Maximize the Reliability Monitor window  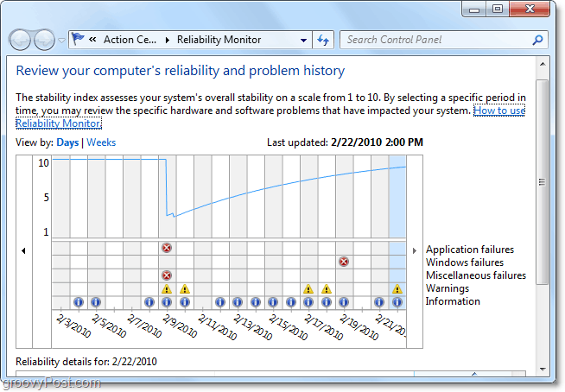point(498,9)
